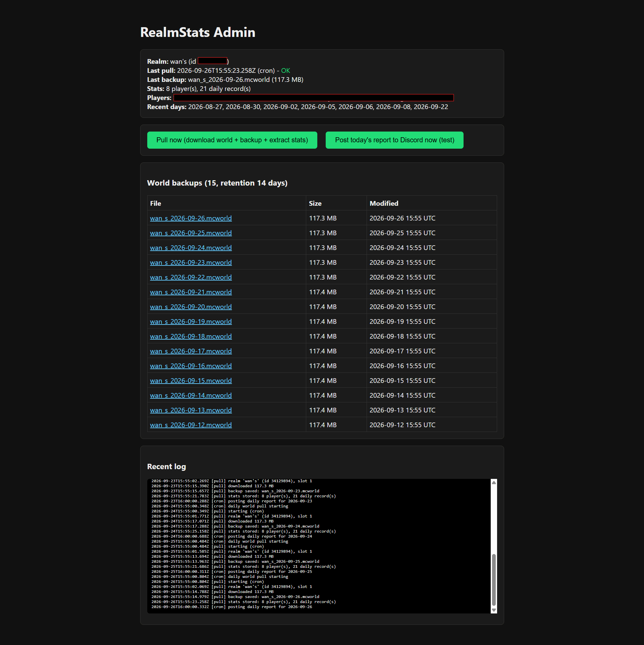This screenshot has width=644, height=645.
Task: Click the log scrollbar up arrow
Action: tap(494, 482)
